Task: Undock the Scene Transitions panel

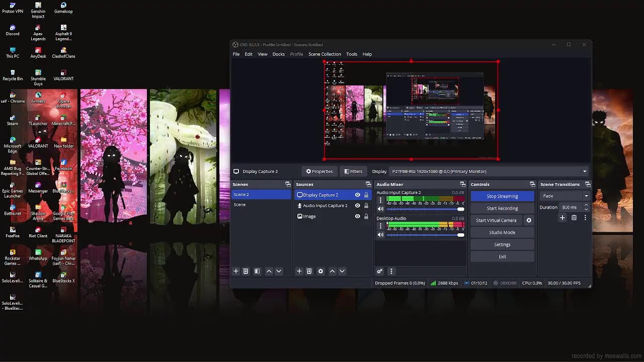Action: (588, 185)
